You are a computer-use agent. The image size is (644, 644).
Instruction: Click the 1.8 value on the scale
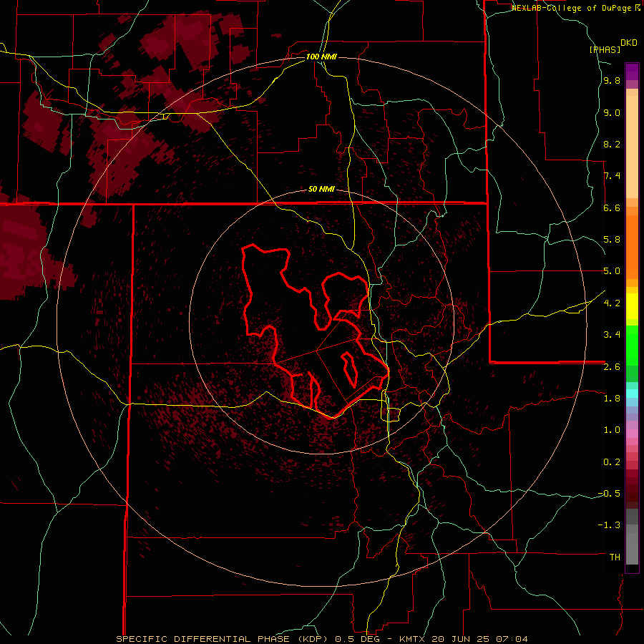[x=612, y=399]
